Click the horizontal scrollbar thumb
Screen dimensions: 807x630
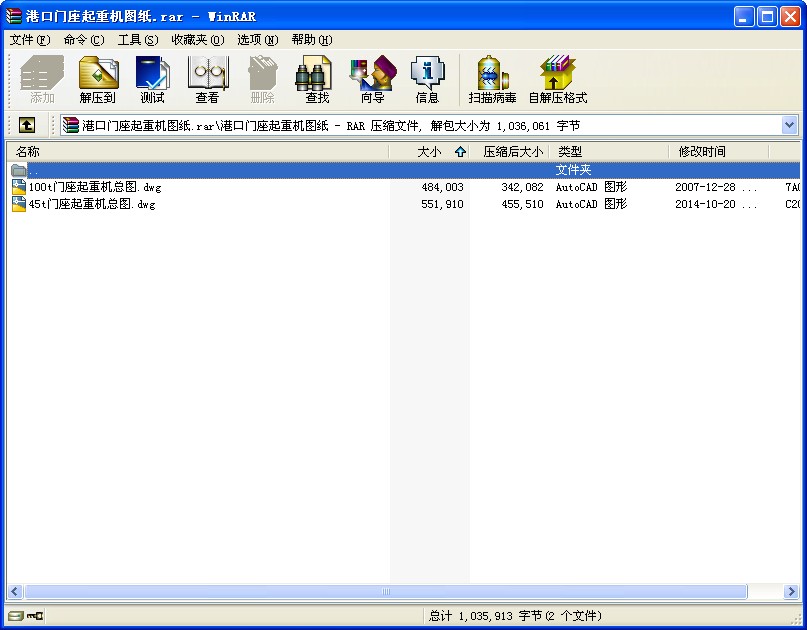[386, 591]
